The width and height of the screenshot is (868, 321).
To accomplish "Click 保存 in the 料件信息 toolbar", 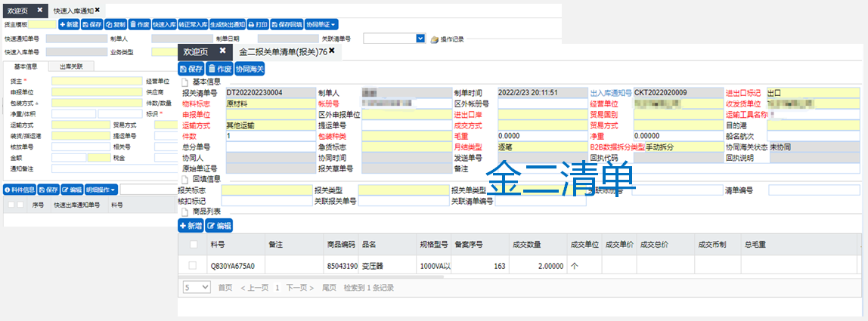I will pos(48,190).
